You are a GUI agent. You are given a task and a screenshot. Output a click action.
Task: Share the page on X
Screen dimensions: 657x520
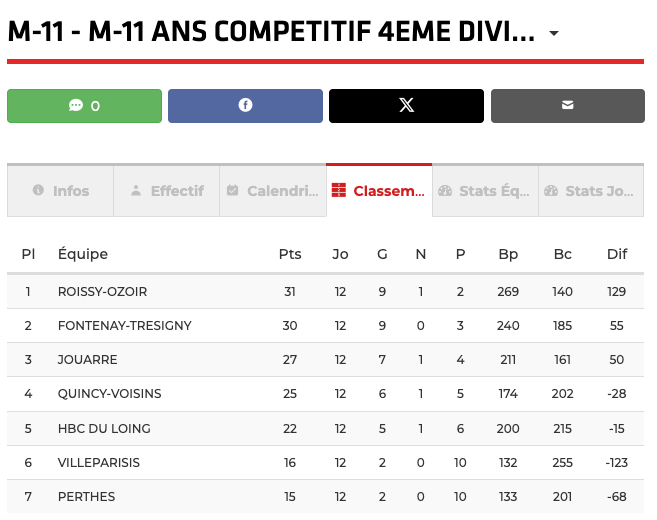(406, 106)
